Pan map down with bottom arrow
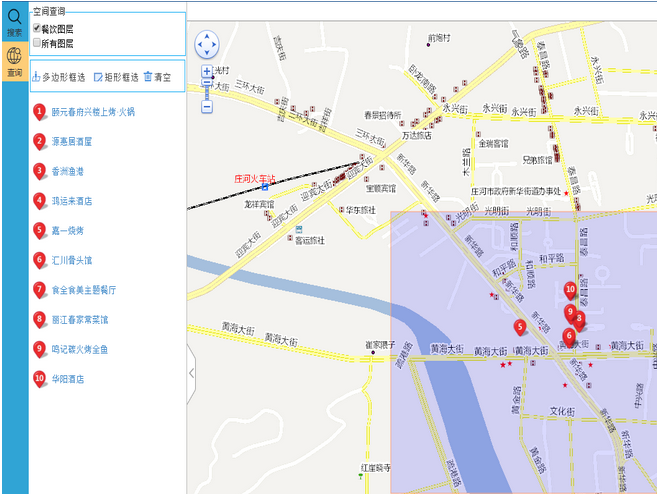Screen dimensions: 657x494 [x=207, y=52]
